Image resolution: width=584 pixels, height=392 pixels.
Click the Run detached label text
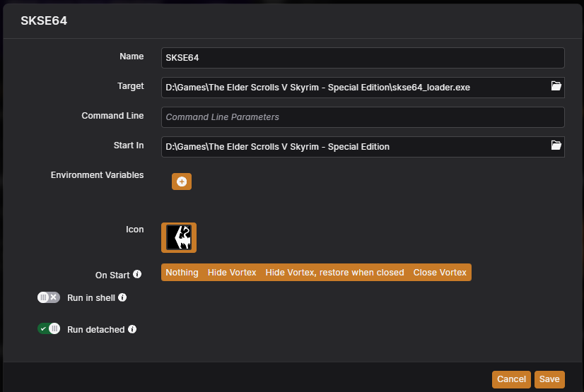click(x=96, y=330)
